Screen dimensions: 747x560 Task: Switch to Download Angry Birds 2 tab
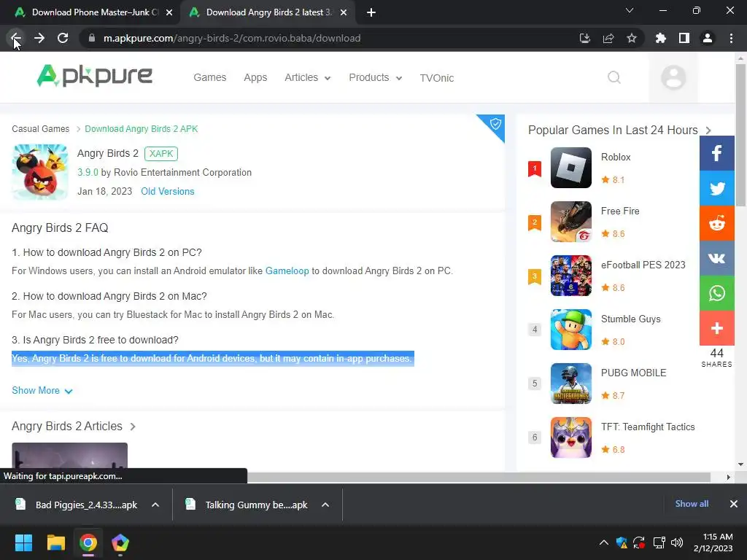(x=267, y=12)
